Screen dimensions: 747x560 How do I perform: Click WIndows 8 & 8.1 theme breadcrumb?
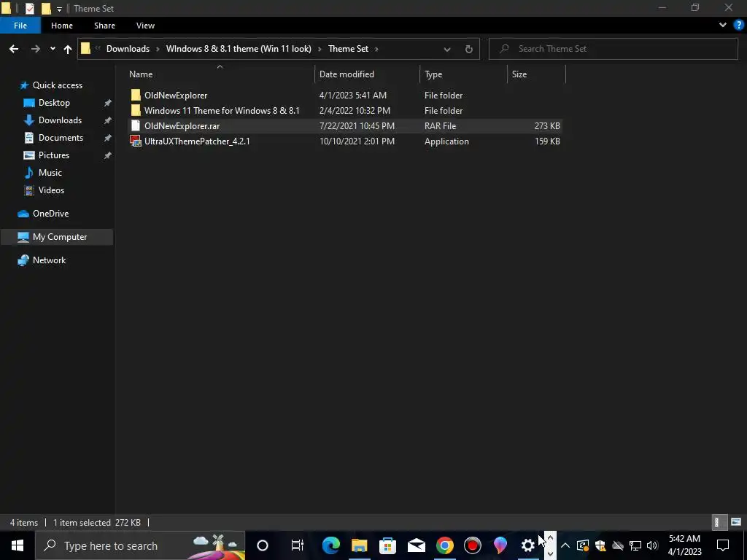tap(239, 49)
